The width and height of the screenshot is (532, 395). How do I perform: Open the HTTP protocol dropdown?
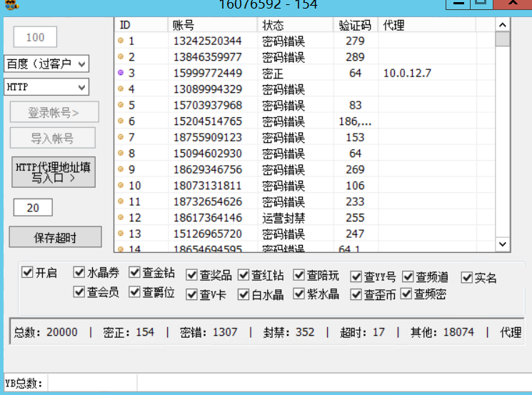46,87
